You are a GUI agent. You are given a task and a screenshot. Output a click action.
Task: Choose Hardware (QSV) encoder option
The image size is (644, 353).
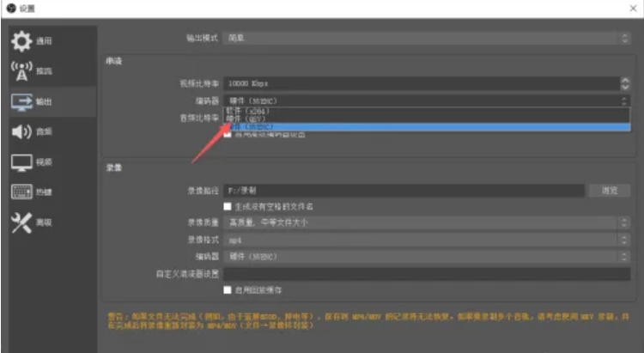coord(426,119)
